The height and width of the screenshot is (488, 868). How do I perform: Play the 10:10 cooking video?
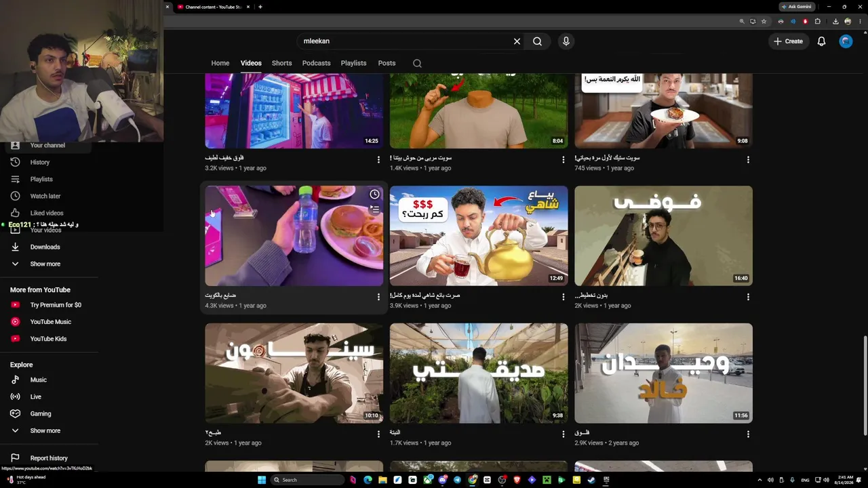[294, 373]
